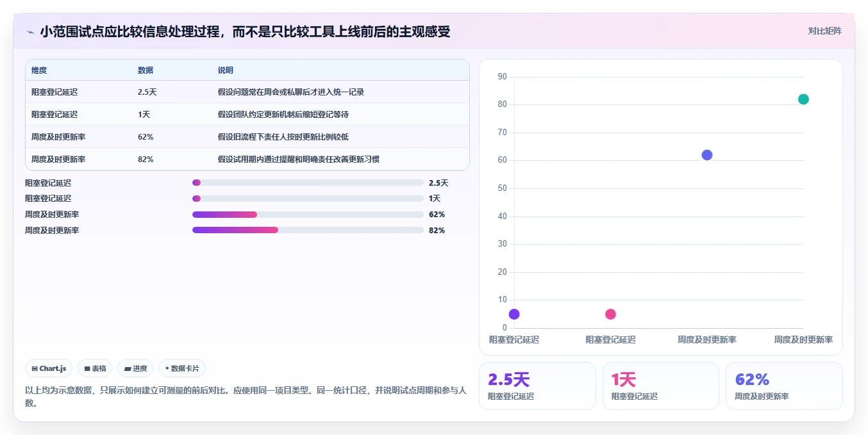The height and width of the screenshot is (435, 868).
Task: Click the Chart.js tag pill
Action: pos(49,368)
